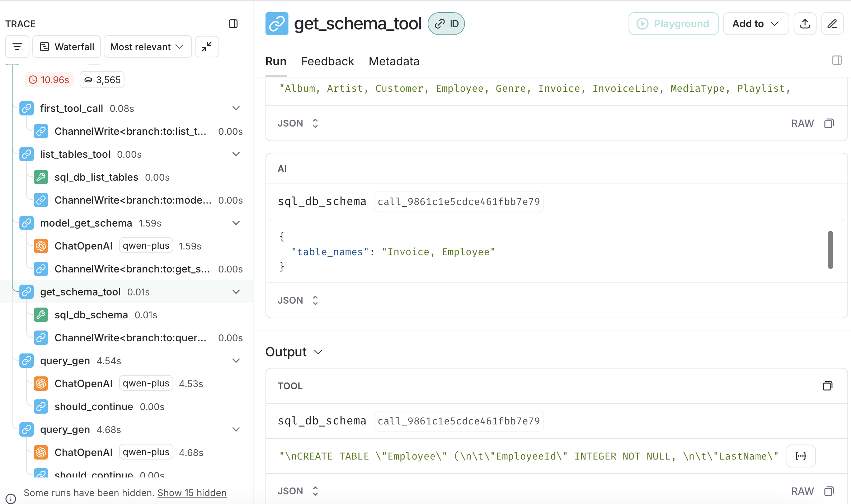Collapse the Output section
Viewport: 851px width, 504px height.
[318, 352]
